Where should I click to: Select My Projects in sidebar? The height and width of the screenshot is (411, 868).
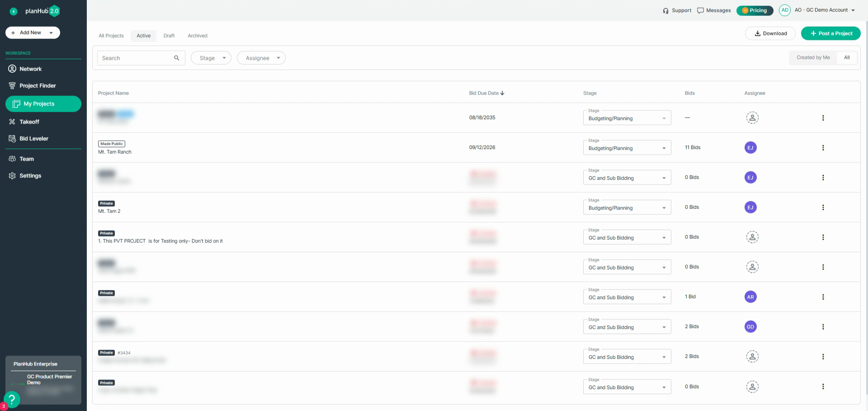click(43, 104)
